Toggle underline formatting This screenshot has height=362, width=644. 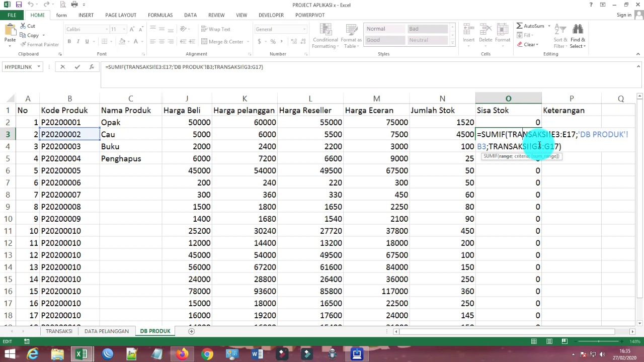[87, 41]
